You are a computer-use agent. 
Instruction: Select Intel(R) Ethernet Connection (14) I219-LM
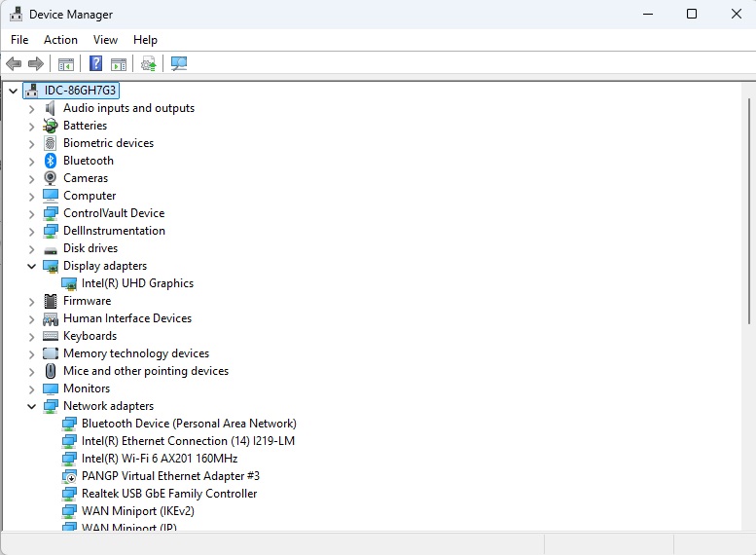pos(188,441)
